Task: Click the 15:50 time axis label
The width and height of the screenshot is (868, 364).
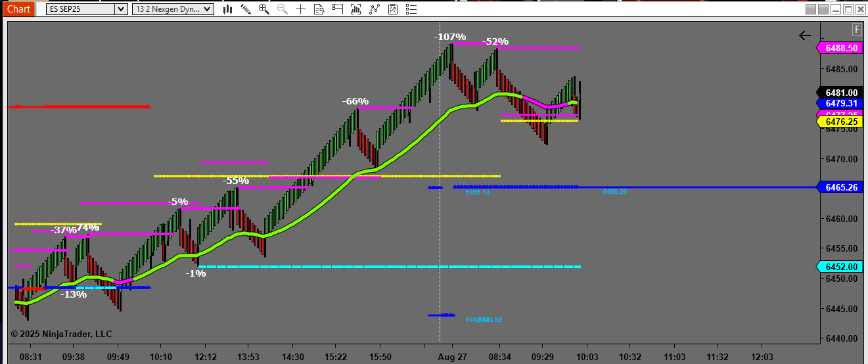Action: click(380, 357)
